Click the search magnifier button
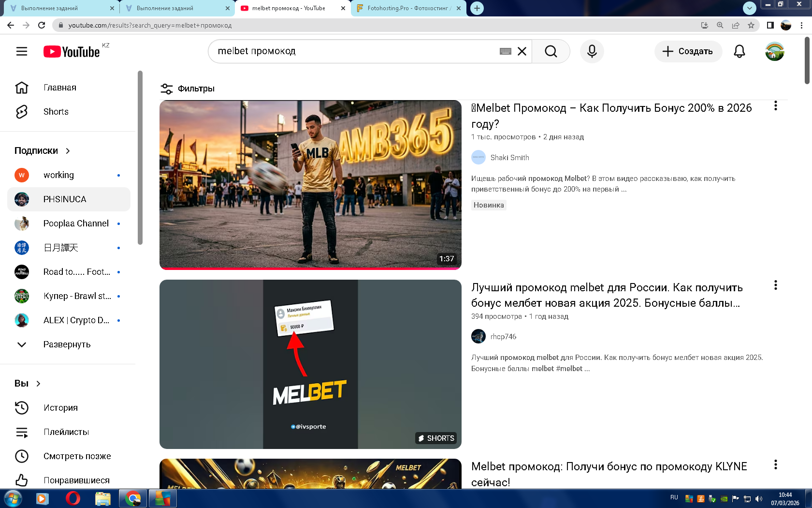This screenshot has height=508, width=812. click(551, 51)
